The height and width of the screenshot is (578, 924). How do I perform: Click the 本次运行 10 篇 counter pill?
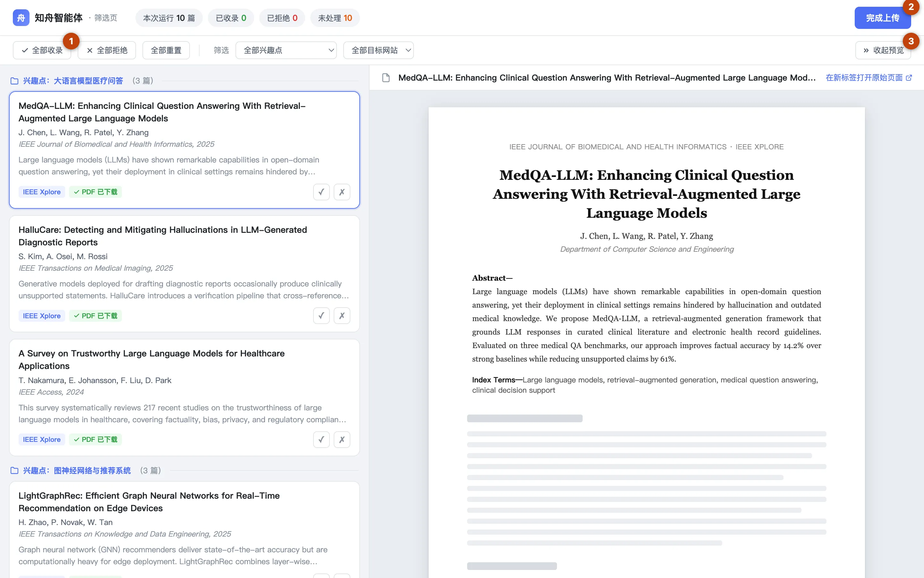click(x=169, y=18)
